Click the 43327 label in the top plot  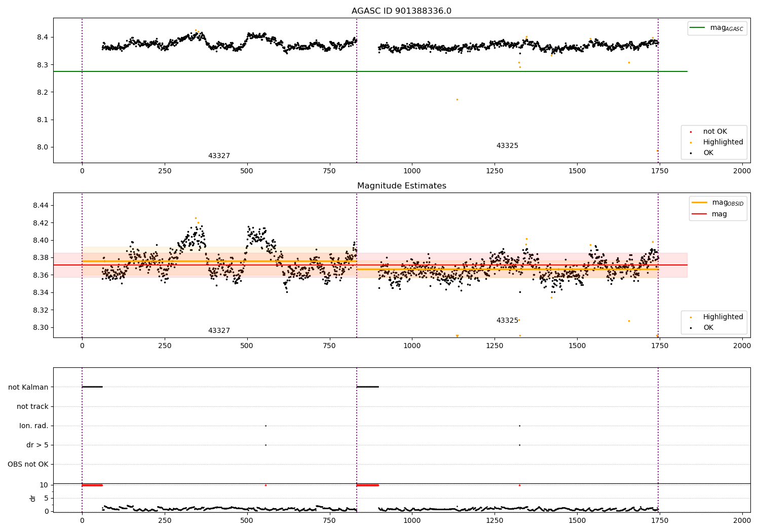tap(219, 156)
